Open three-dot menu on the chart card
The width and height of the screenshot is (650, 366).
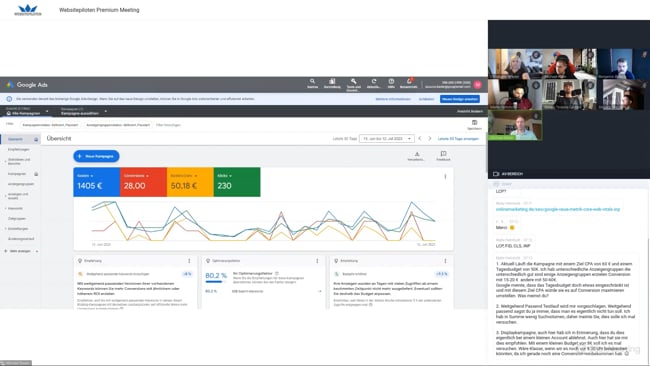pyautogui.click(x=445, y=177)
